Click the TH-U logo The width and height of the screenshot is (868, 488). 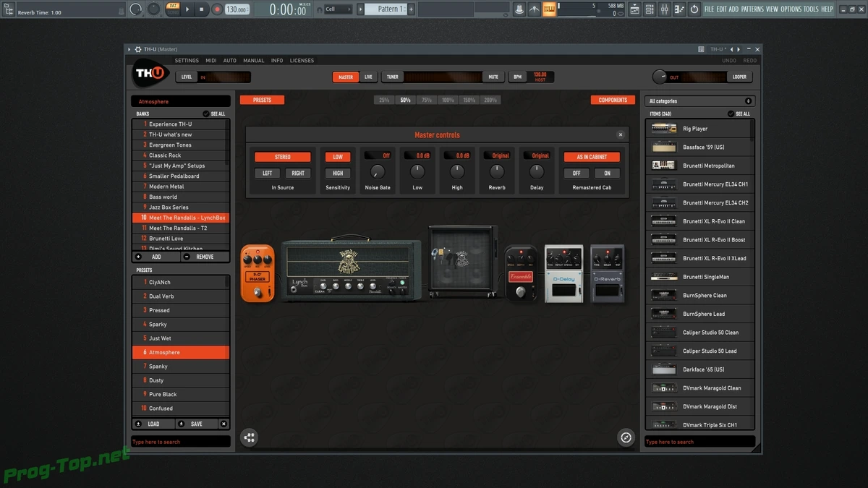pyautogui.click(x=150, y=74)
